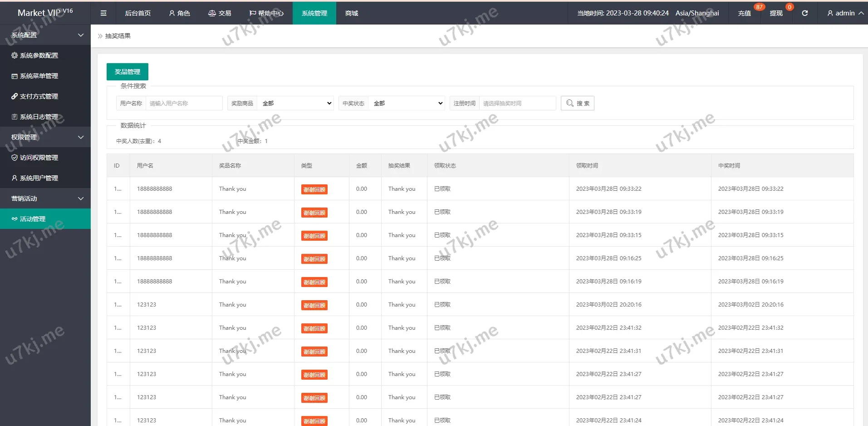
Task: Switch to the 商城 tab
Action: (351, 13)
